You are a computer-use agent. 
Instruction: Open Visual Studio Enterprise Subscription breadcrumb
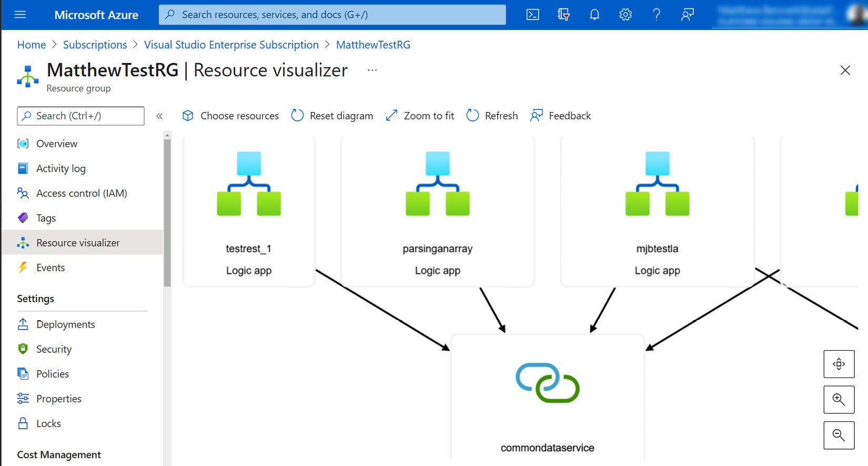pos(231,45)
